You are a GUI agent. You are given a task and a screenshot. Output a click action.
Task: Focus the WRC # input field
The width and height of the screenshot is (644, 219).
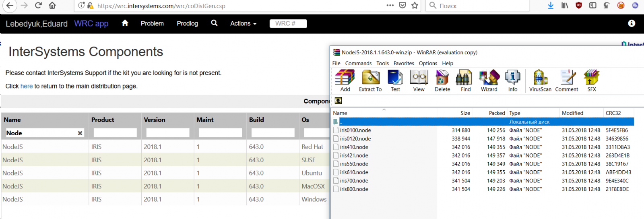tap(288, 23)
